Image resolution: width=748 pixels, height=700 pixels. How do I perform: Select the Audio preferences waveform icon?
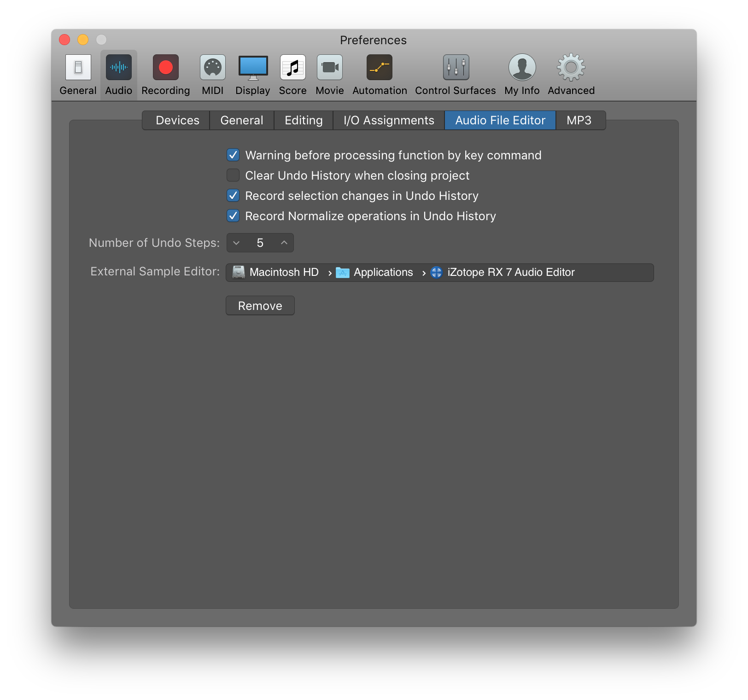coord(119,67)
